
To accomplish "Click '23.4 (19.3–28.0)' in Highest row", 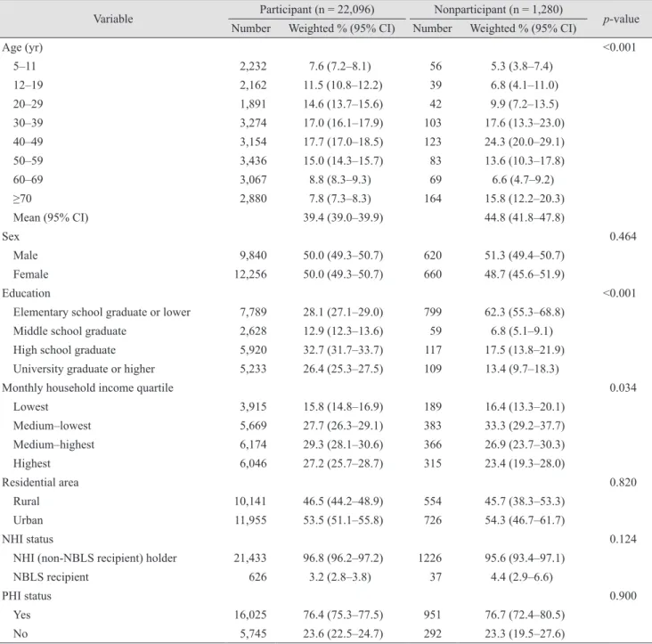I will tap(525, 463).
